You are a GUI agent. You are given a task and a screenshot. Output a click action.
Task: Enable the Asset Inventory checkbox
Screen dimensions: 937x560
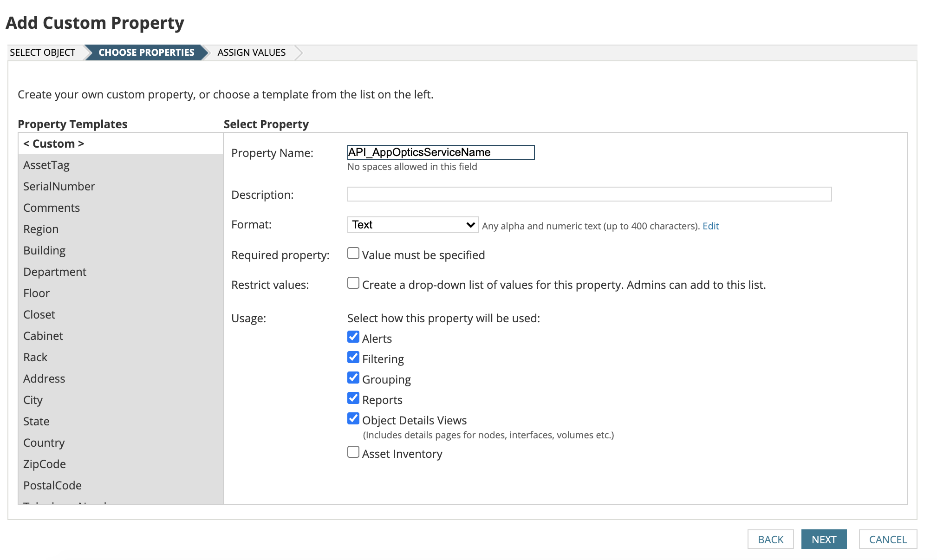pyautogui.click(x=353, y=452)
